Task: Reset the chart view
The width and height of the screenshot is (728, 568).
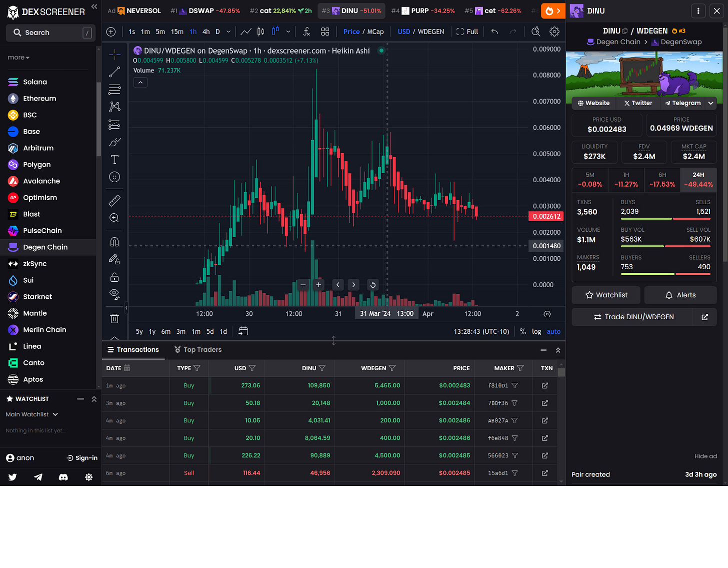Action: (372, 285)
